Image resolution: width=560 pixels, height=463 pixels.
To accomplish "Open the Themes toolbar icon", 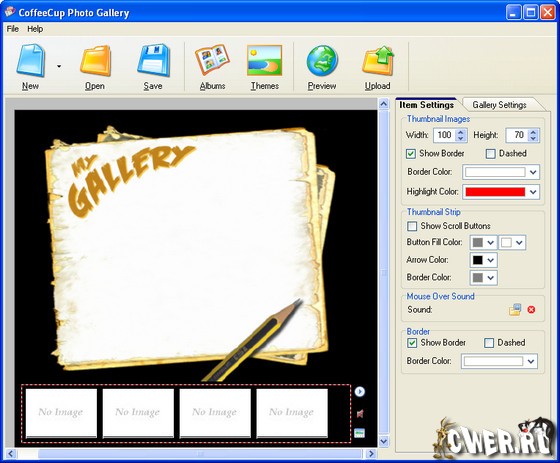I will pos(264,60).
